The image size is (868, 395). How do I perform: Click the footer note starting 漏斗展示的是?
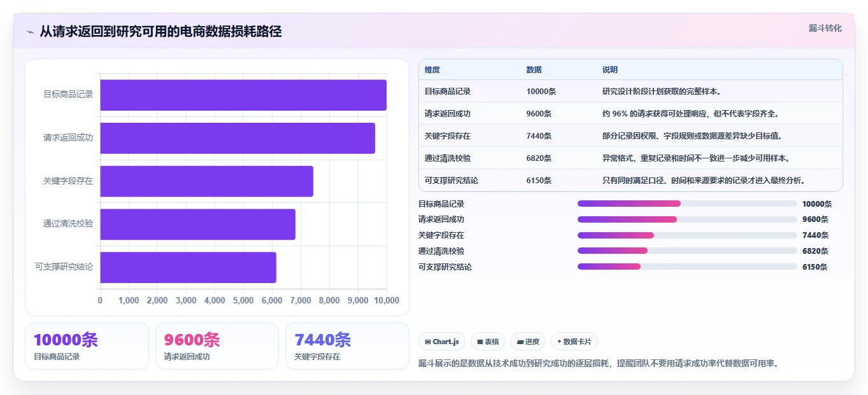click(x=599, y=364)
